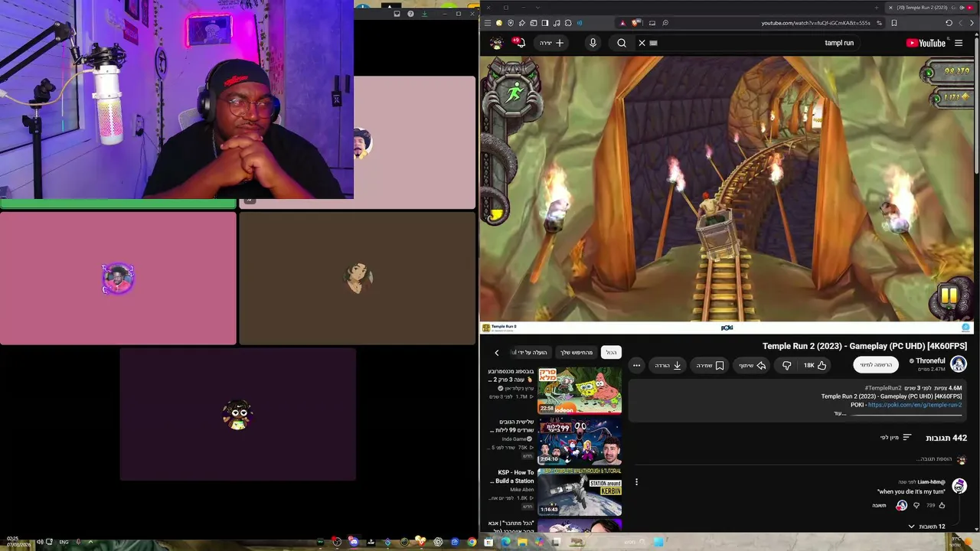Viewport: 980px width, 551px height.
Task: Reply to Liam-h8m's comment
Action: coord(879,505)
